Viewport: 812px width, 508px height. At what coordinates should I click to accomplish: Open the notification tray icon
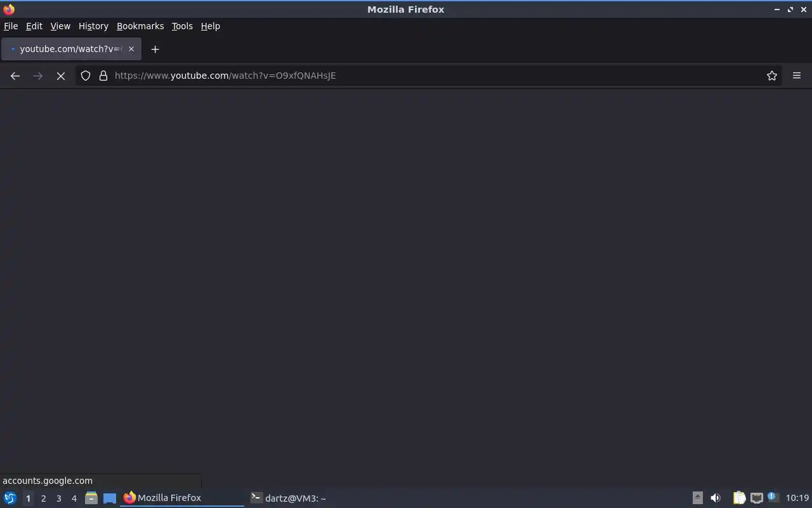point(773,497)
